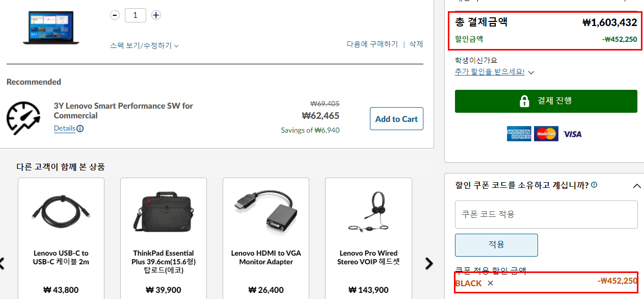Expand 스펙 보기/수정하기 options
This screenshot has width=644, height=299.
point(144,45)
